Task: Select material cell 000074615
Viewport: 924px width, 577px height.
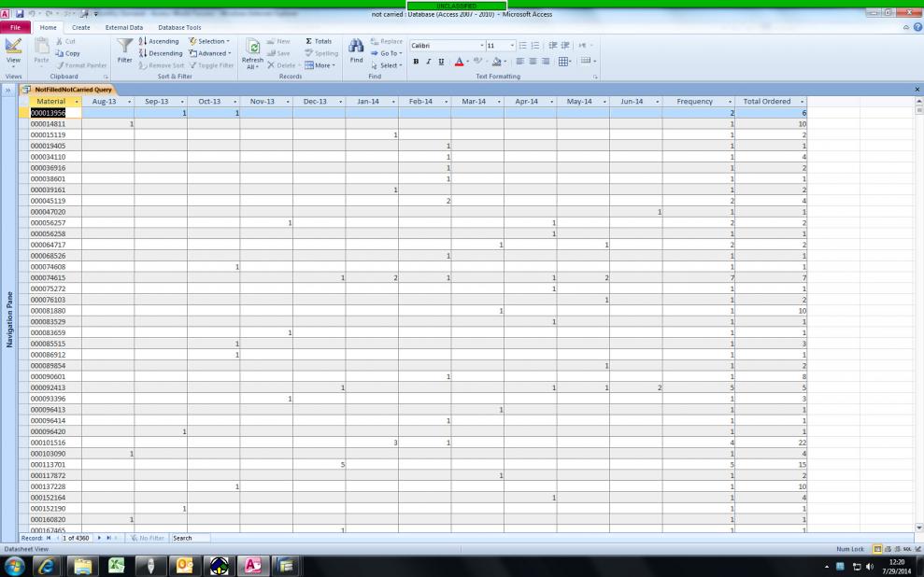Action: point(55,278)
